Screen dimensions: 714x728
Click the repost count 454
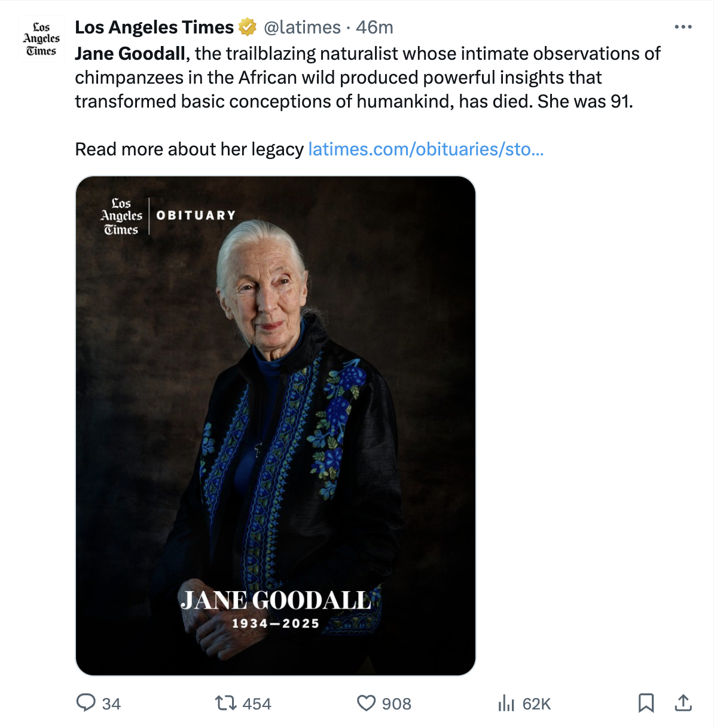click(257, 703)
